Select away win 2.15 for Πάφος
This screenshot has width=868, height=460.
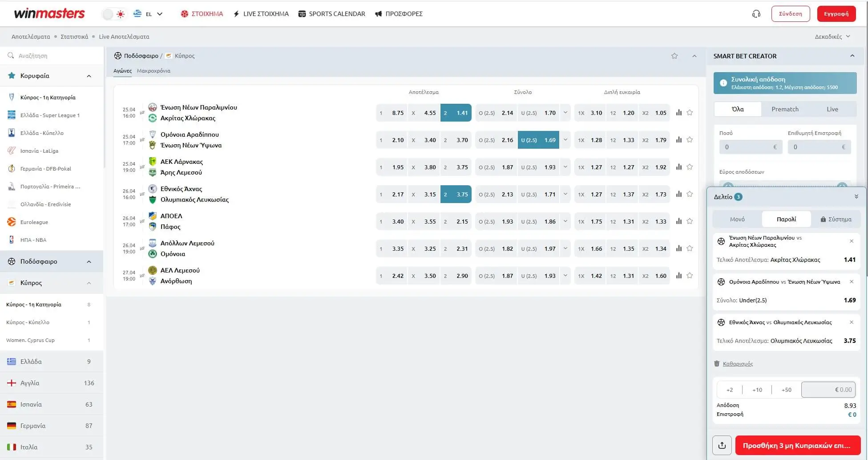[x=456, y=221]
